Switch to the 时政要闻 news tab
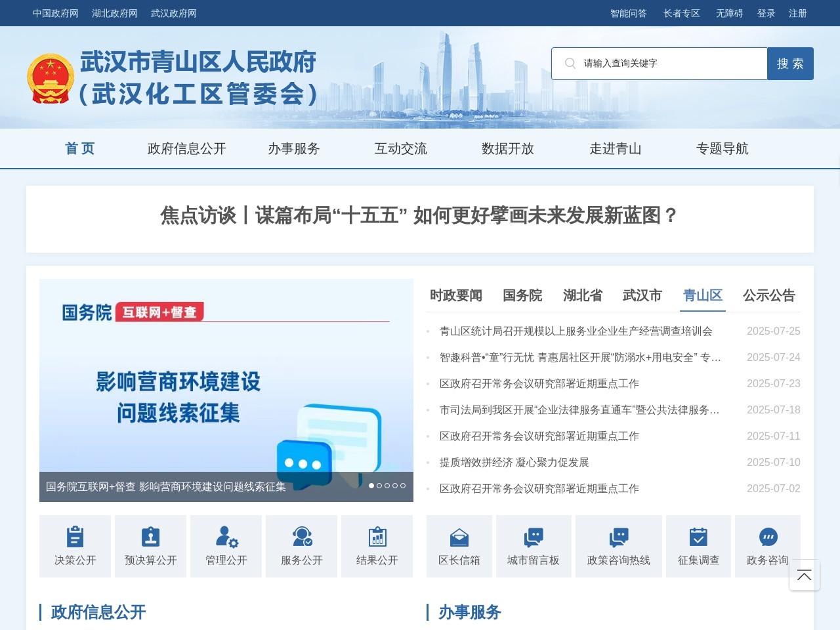This screenshot has width=840, height=630. click(456, 295)
